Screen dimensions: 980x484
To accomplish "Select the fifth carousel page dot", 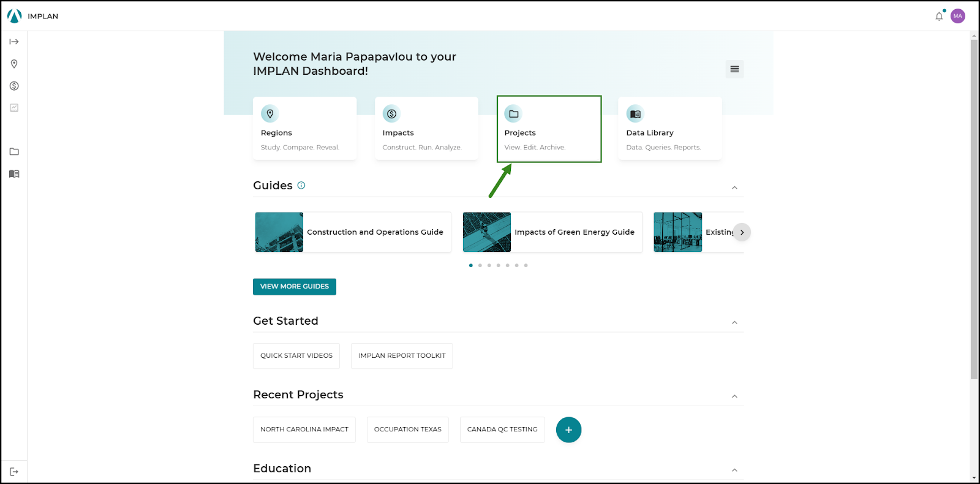I will click(x=507, y=265).
